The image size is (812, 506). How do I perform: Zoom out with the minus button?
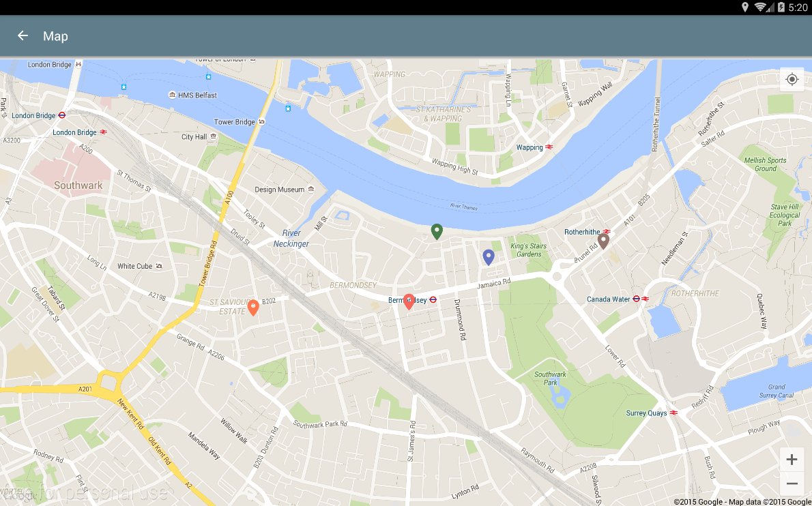[x=792, y=483]
